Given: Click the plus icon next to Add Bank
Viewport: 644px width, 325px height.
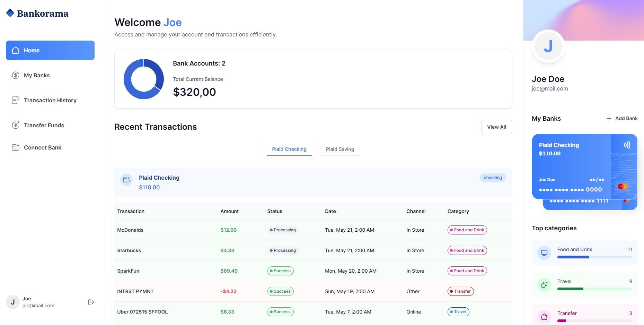Looking at the screenshot, I should coord(609,119).
